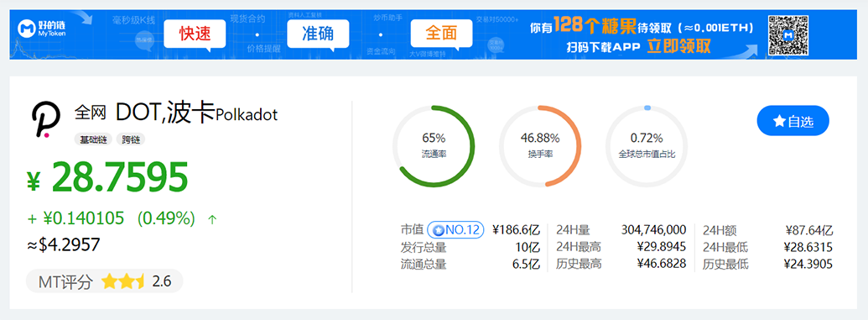The image size is (868, 320).
Task: Click the 准确 speech bubble in banner
Action: point(318,34)
